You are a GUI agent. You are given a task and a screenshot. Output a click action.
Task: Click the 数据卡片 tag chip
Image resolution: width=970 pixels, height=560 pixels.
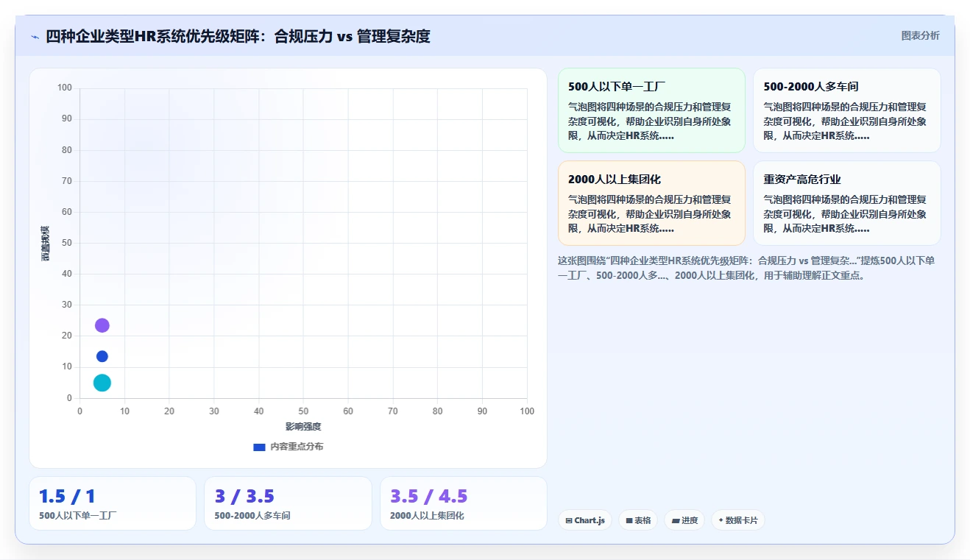[x=737, y=520]
